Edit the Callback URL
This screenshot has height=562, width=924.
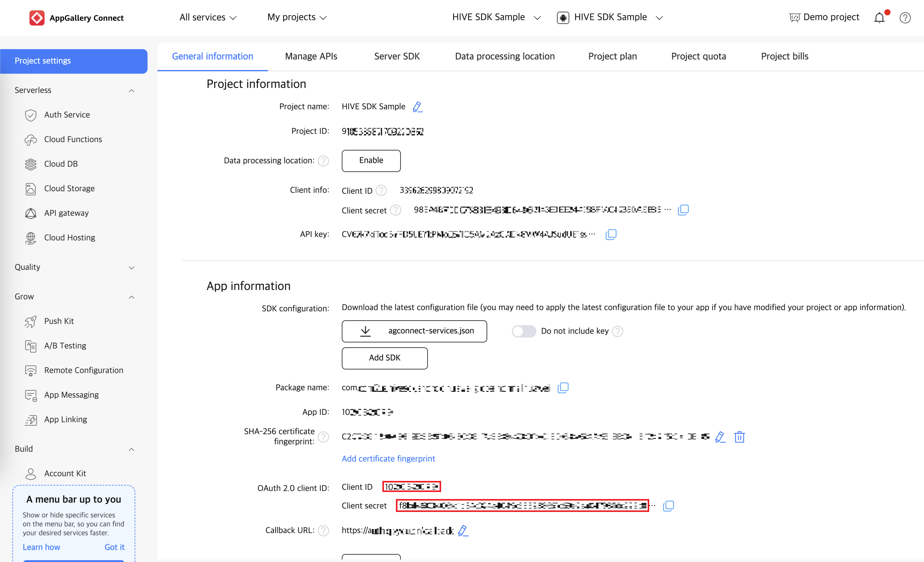tap(463, 531)
